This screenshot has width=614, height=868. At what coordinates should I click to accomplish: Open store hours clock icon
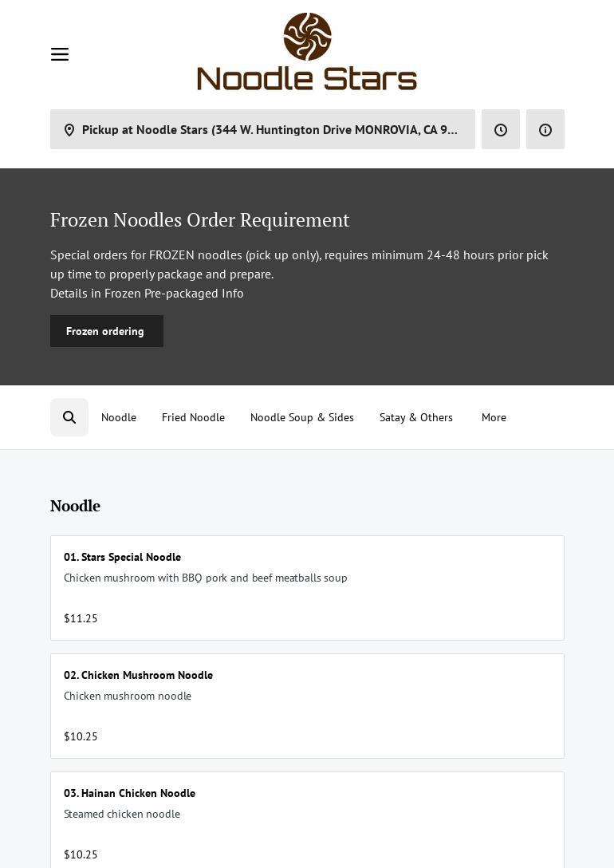pyautogui.click(x=501, y=130)
